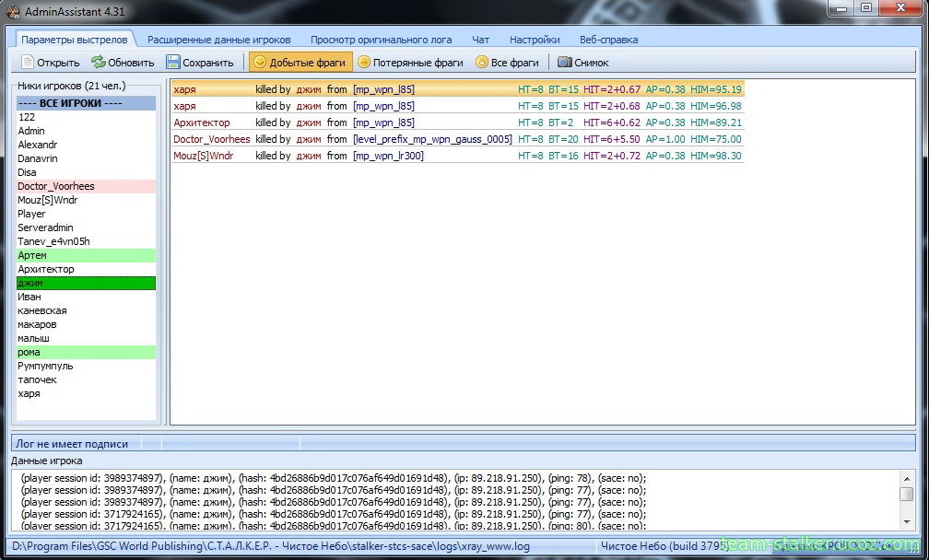Show Потерянные фраги list
The width and height of the screenshot is (929, 560).
[411, 62]
